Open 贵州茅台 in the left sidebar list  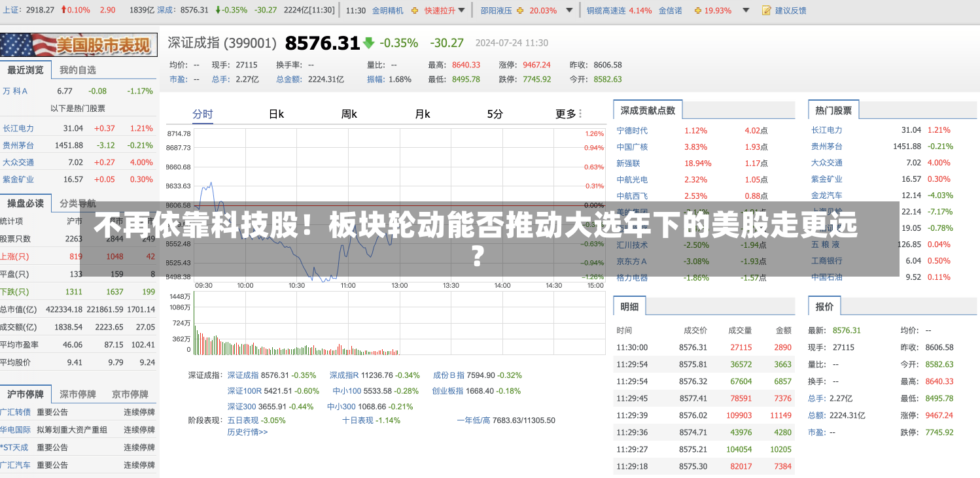click(18, 145)
